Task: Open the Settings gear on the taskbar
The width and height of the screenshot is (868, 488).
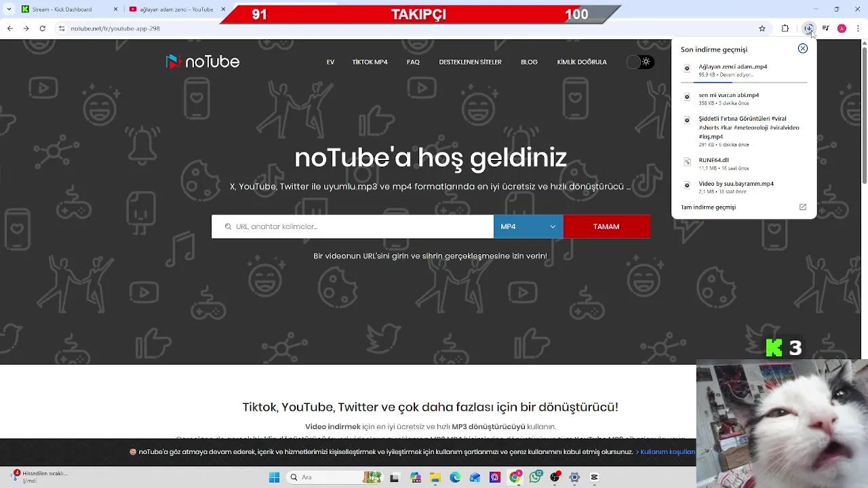Action: (x=574, y=477)
